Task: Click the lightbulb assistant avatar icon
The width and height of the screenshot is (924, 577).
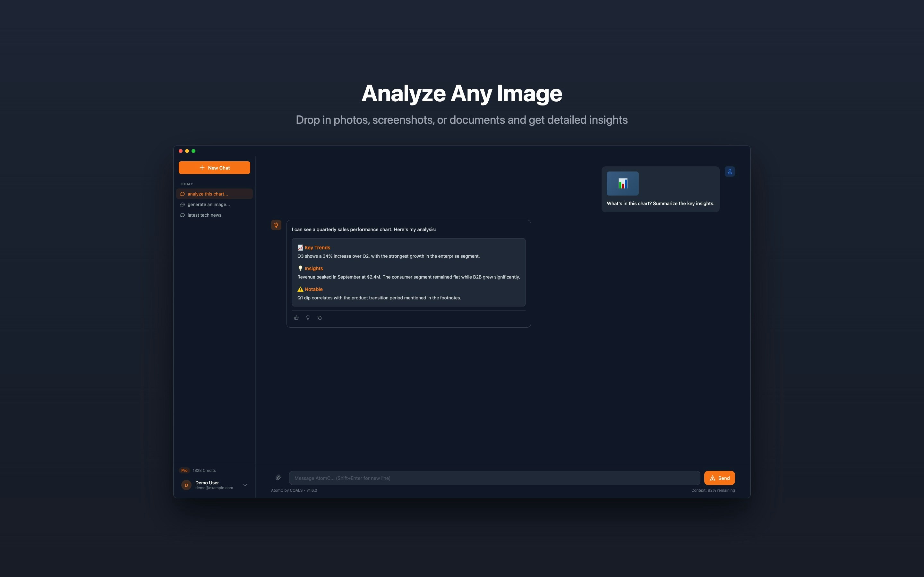Action: click(276, 225)
